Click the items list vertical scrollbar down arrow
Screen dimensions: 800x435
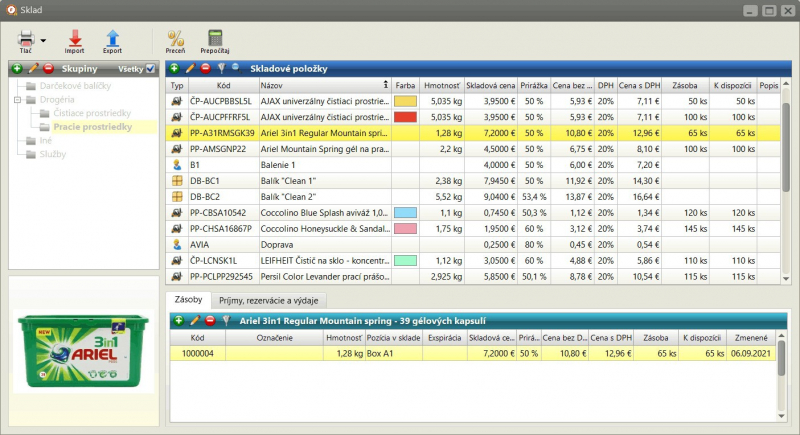pos(786,279)
